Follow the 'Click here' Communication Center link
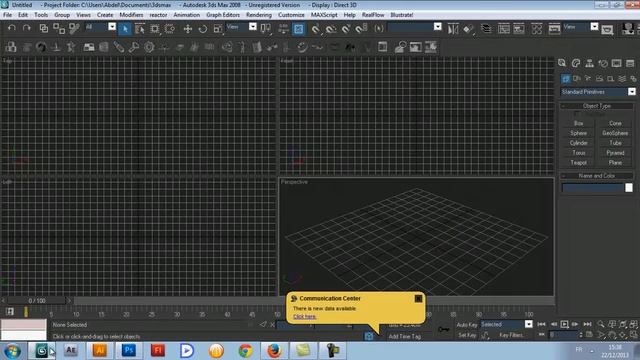Screen dimensions: 640x360 [304, 317]
